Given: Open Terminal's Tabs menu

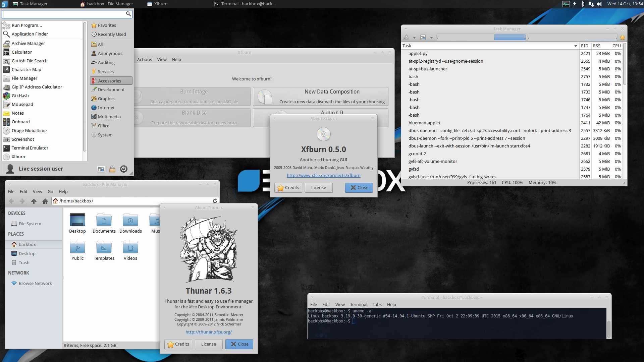Looking at the screenshot, I should tap(377, 304).
